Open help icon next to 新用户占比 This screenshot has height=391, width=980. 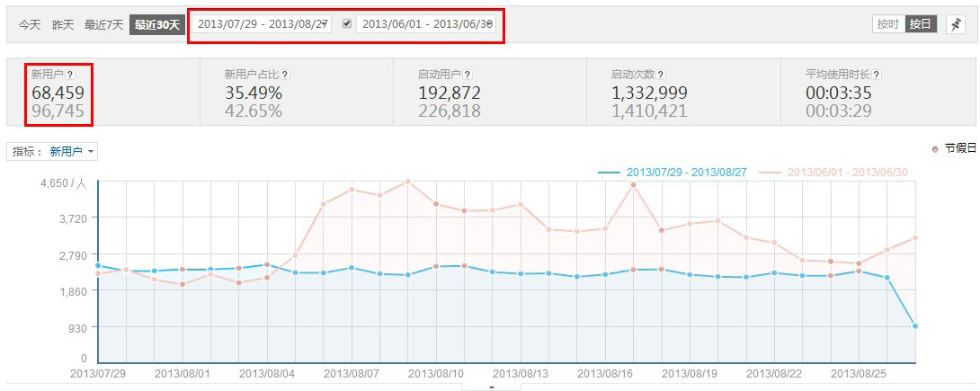pyautogui.click(x=285, y=75)
